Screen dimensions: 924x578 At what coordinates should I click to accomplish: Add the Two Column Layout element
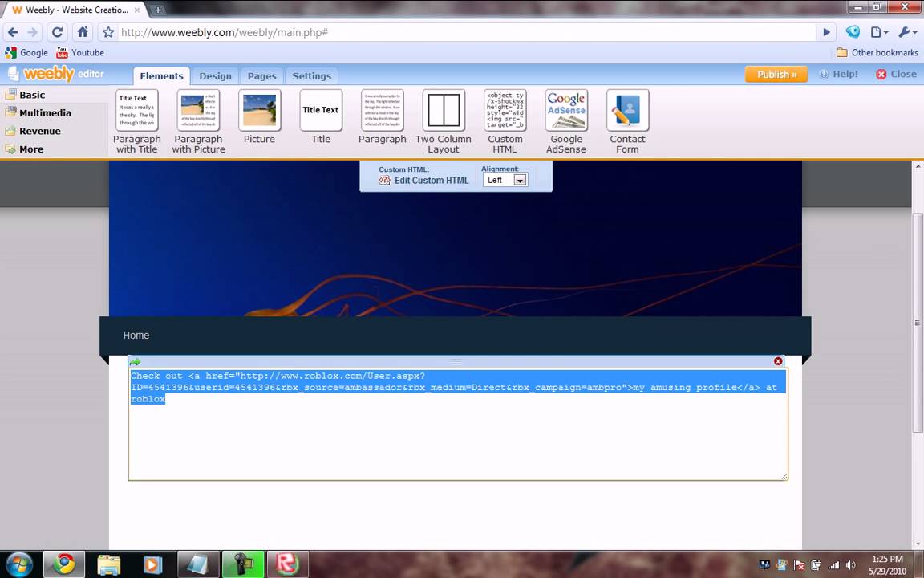click(444, 121)
